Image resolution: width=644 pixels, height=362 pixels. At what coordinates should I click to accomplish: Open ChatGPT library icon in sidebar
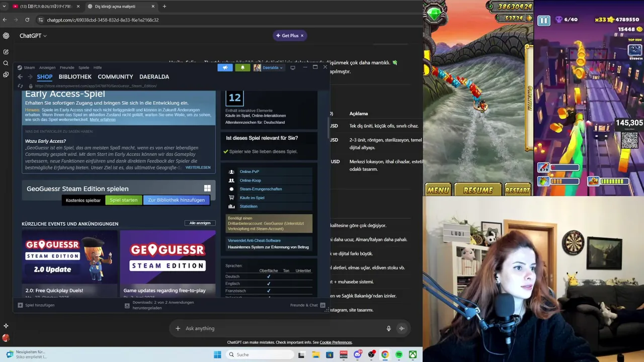tap(6, 74)
